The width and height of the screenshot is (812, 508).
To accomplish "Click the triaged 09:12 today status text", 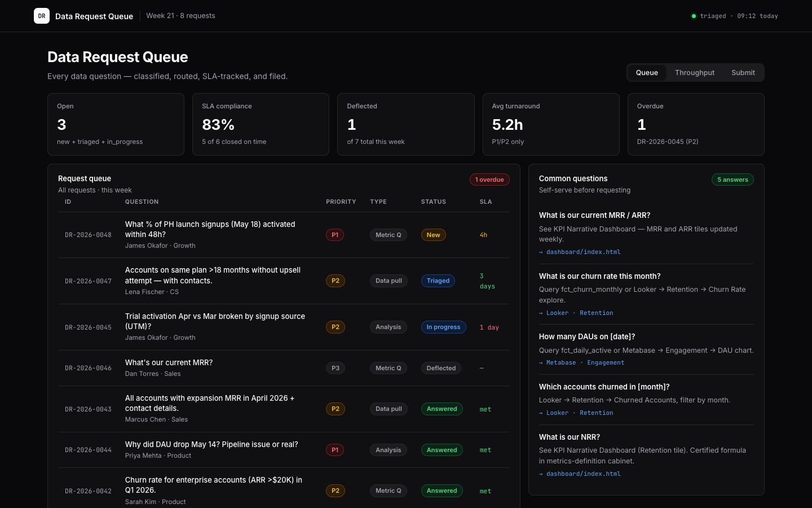I will coord(739,16).
